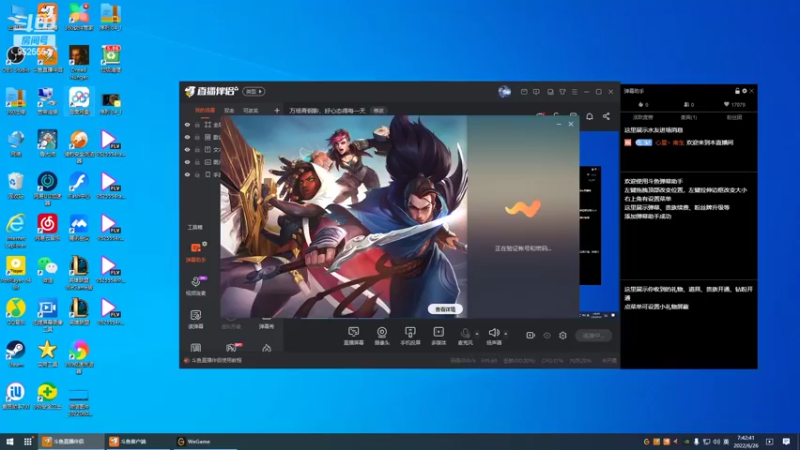
Task: Open the middle tab in 弹幕助手 window
Action: tap(689, 117)
